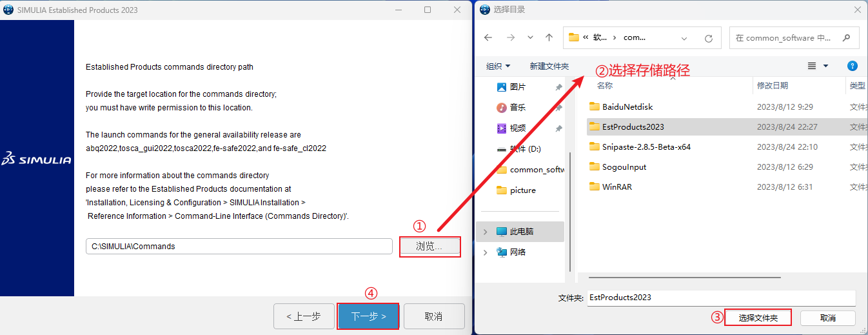The width and height of the screenshot is (868, 335).
Task: Click the view layout icon
Action: pyautogui.click(x=812, y=66)
